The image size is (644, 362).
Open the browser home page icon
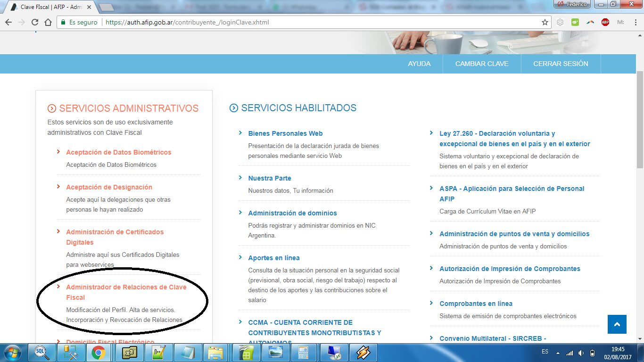coord(48,22)
